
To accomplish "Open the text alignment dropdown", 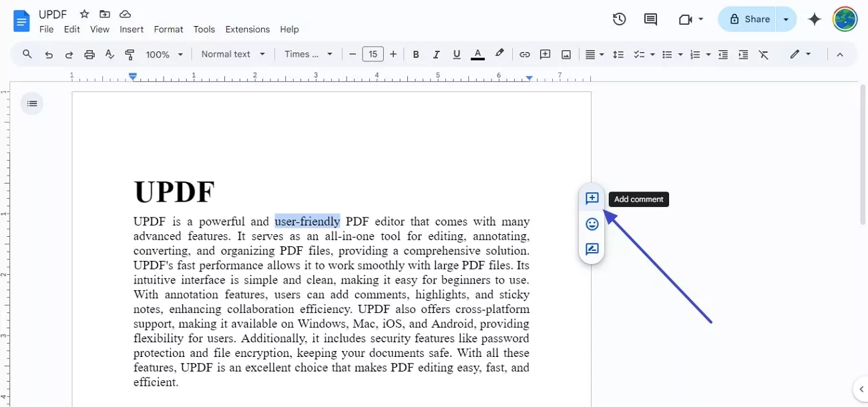I will point(594,55).
